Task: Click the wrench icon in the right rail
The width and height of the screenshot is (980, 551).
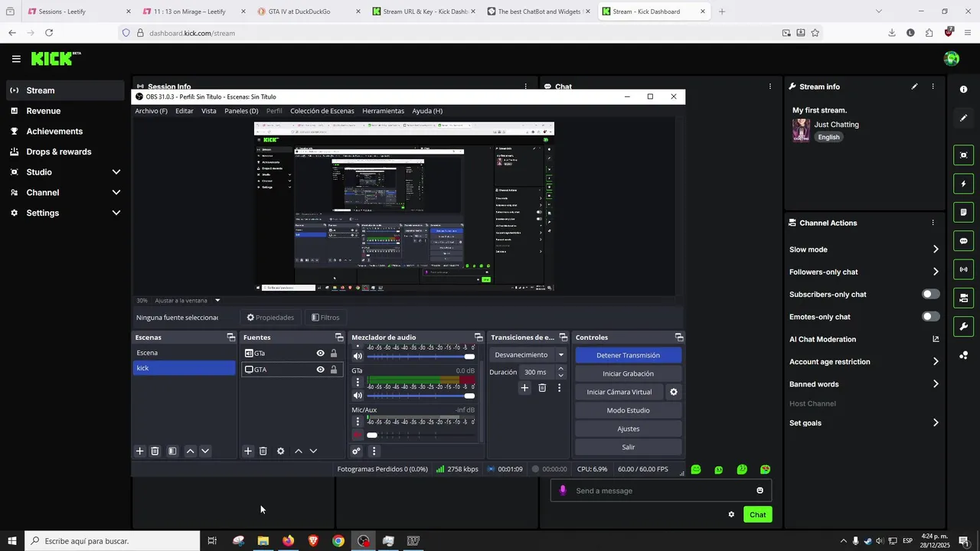Action: pyautogui.click(x=963, y=327)
